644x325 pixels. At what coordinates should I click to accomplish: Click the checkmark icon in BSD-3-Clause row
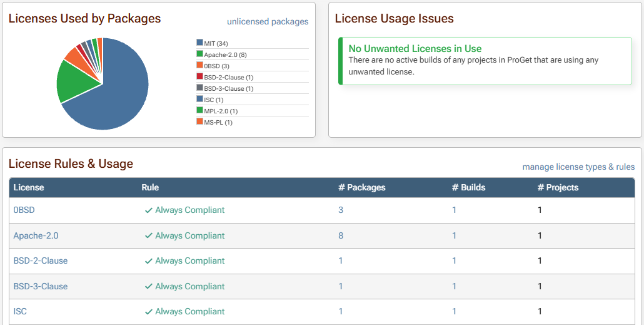149,287
